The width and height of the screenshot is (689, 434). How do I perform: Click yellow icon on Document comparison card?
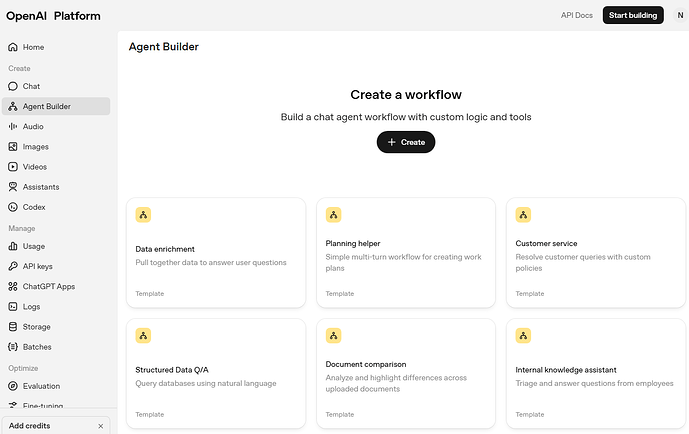pos(334,336)
